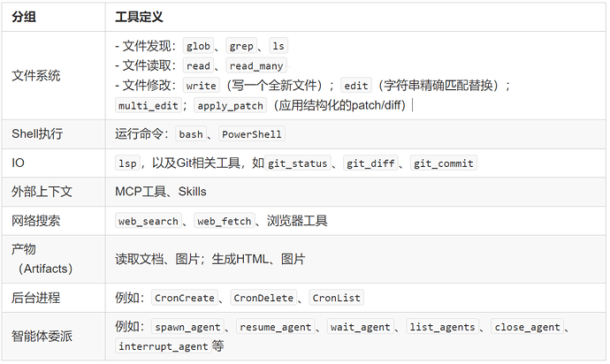610x364 pixels.
Task: Click the read_many code label
Action: click(x=256, y=65)
